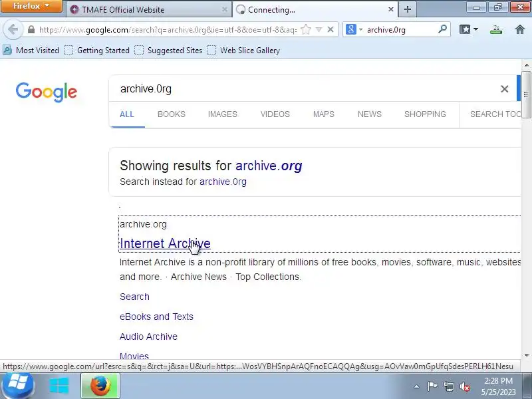Viewport: 532px width, 399px height.
Task: Open SEARCH TOOLS option
Action: (495, 114)
